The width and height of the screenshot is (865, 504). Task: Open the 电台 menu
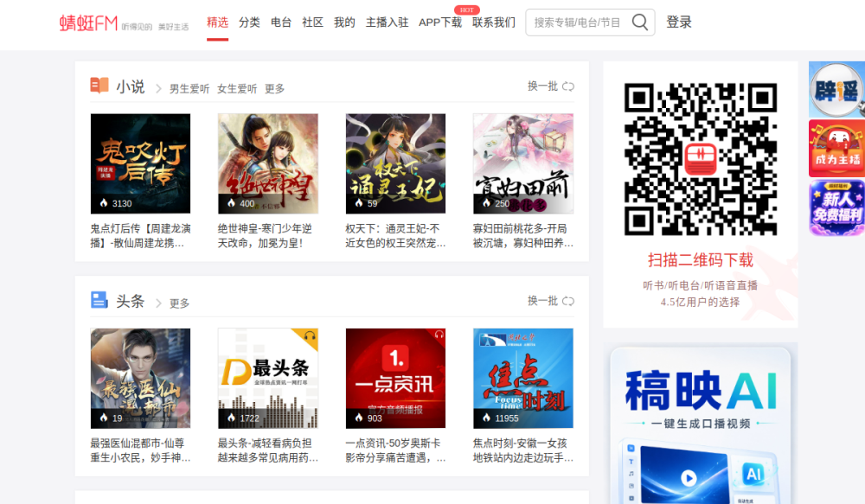[281, 22]
